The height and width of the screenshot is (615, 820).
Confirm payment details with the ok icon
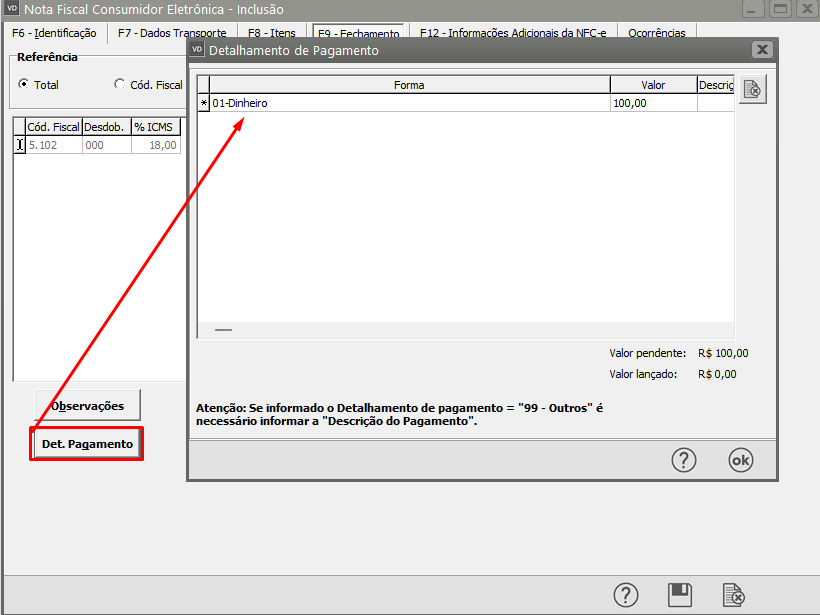pyautogui.click(x=740, y=460)
